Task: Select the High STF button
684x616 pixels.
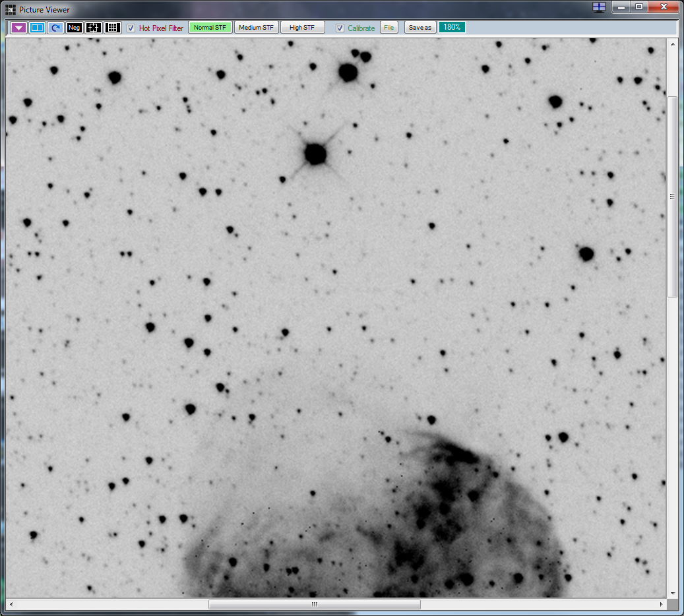Action: click(x=302, y=28)
